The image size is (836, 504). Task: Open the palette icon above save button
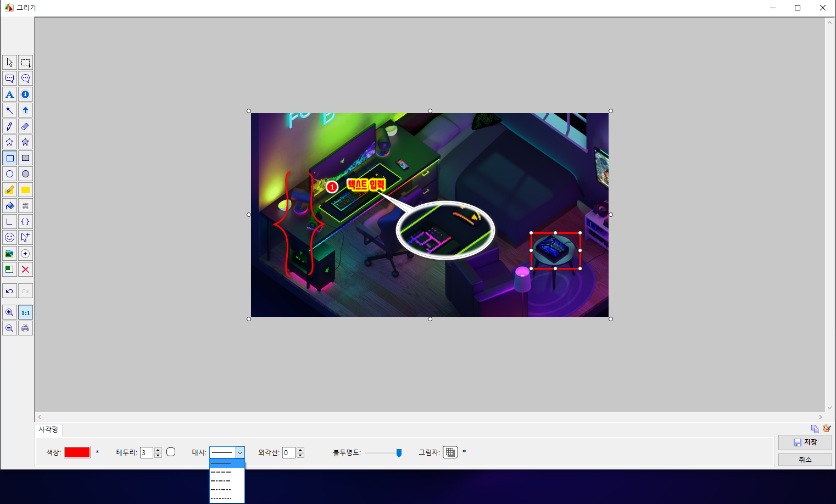[827, 428]
